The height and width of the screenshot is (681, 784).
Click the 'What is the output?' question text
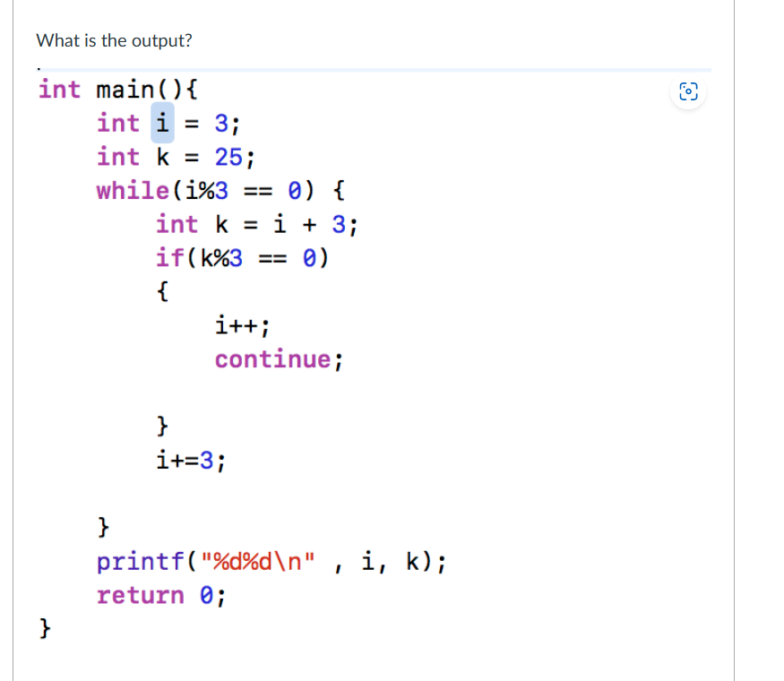coord(114,40)
